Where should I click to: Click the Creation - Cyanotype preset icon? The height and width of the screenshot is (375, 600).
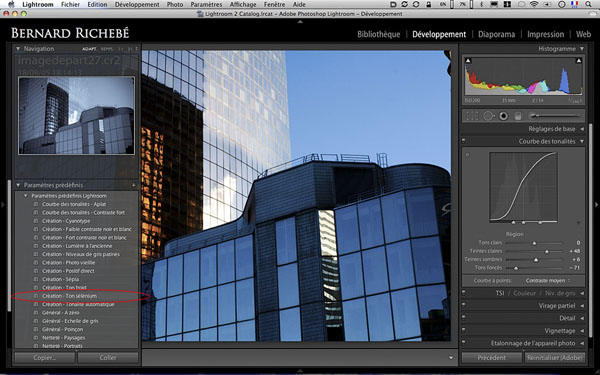[x=36, y=221]
